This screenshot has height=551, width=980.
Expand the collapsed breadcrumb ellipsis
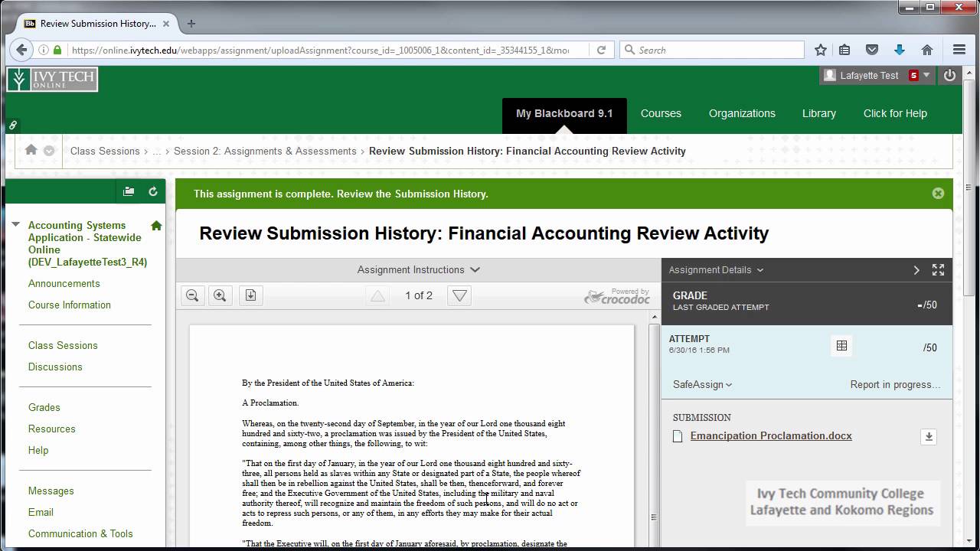pyautogui.click(x=156, y=151)
